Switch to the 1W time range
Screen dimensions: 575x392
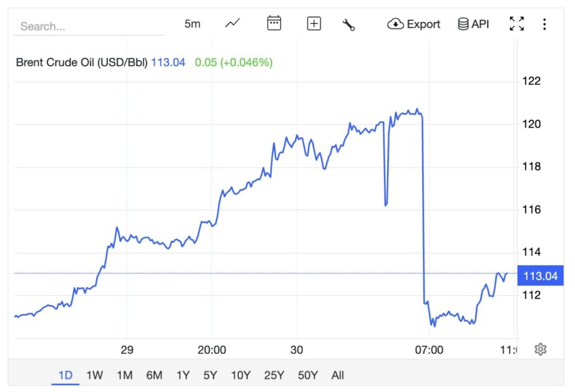[x=95, y=375]
